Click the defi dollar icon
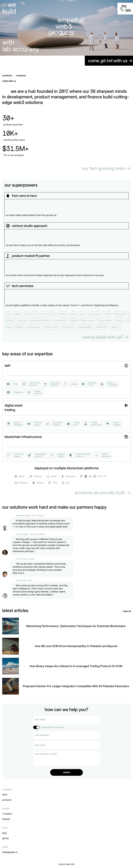The height and width of the screenshot is (868, 133). coord(126,366)
